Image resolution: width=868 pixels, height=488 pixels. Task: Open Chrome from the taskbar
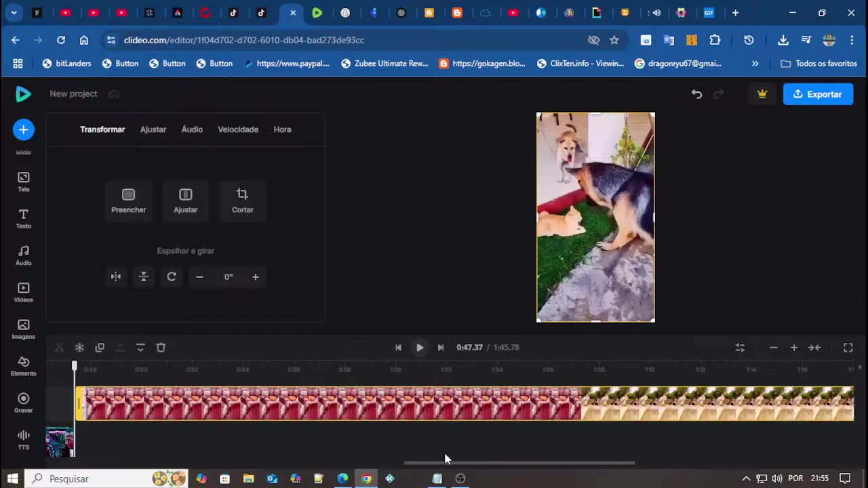click(x=366, y=479)
